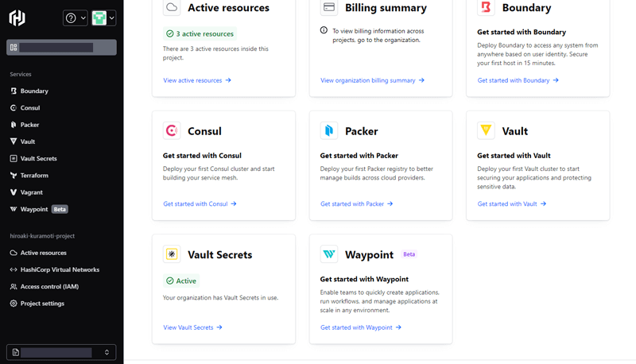636x364 pixels.
Task: Click the Packer icon in sidebar
Action: pos(14,125)
